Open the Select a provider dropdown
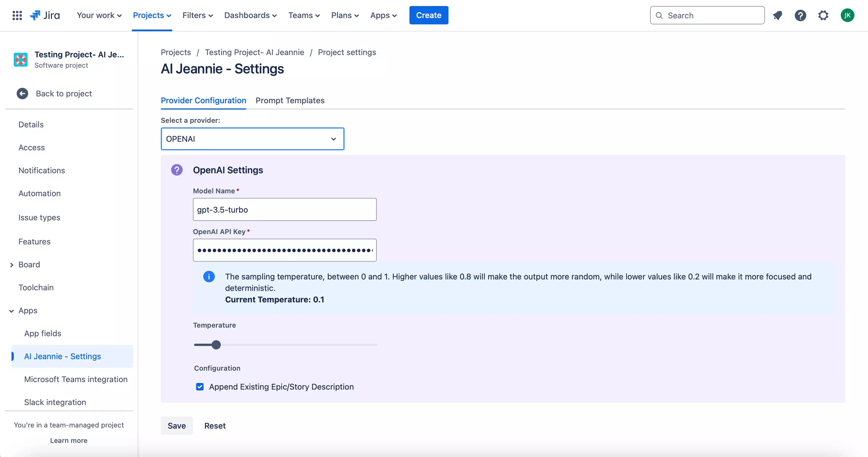Screen dimensions: 868x457 tap(252, 139)
